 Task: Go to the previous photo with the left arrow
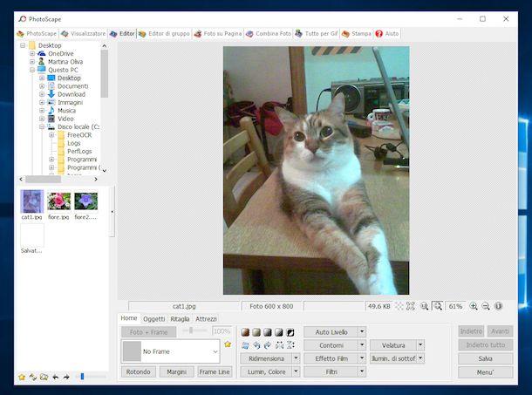pyautogui.click(x=55, y=377)
